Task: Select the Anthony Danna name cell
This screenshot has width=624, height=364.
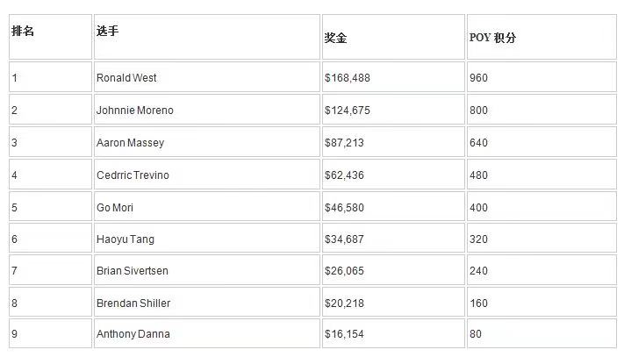Action: tap(207, 333)
